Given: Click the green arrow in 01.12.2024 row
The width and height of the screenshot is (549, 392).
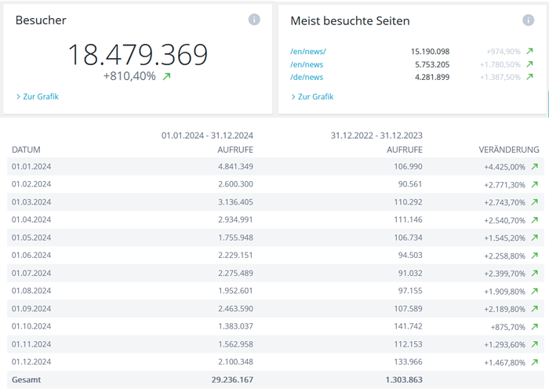Looking at the screenshot, I should click(x=534, y=362).
